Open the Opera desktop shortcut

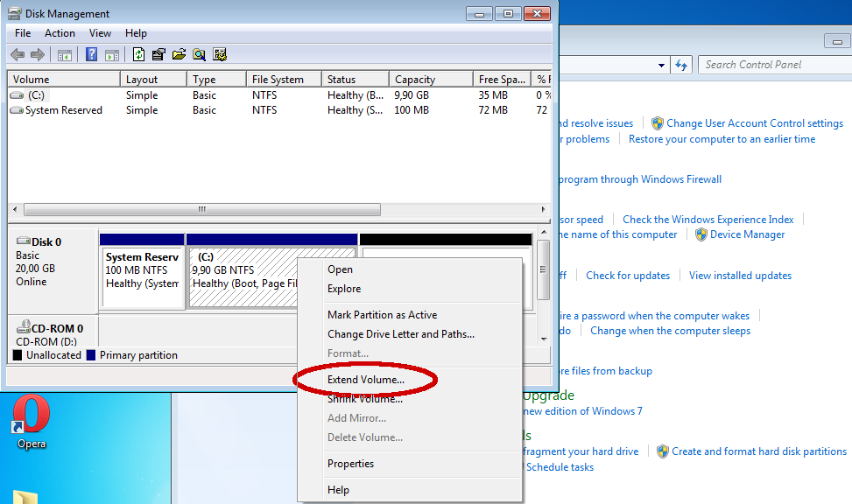[x=32, y=422]
